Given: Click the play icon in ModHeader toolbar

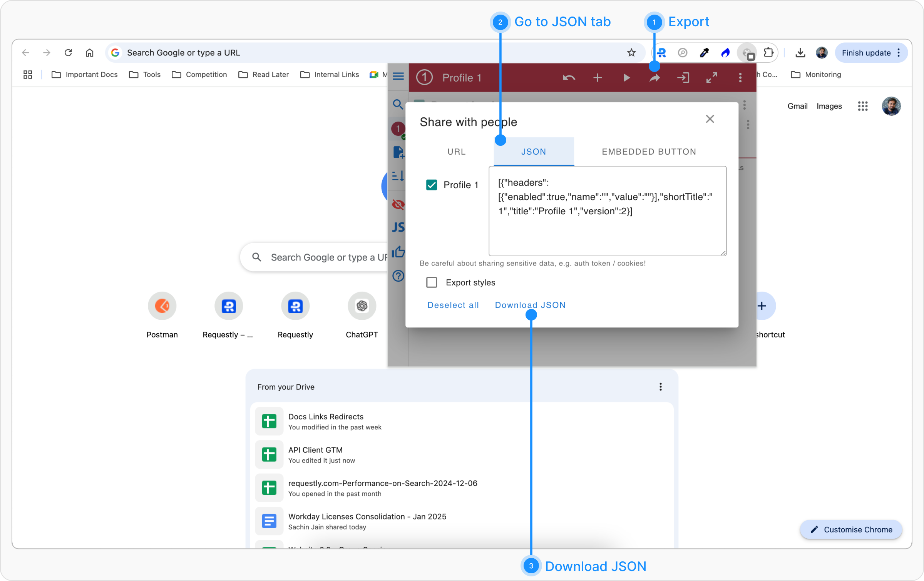Looking at the screenshot, I should (x=626, y=78).
